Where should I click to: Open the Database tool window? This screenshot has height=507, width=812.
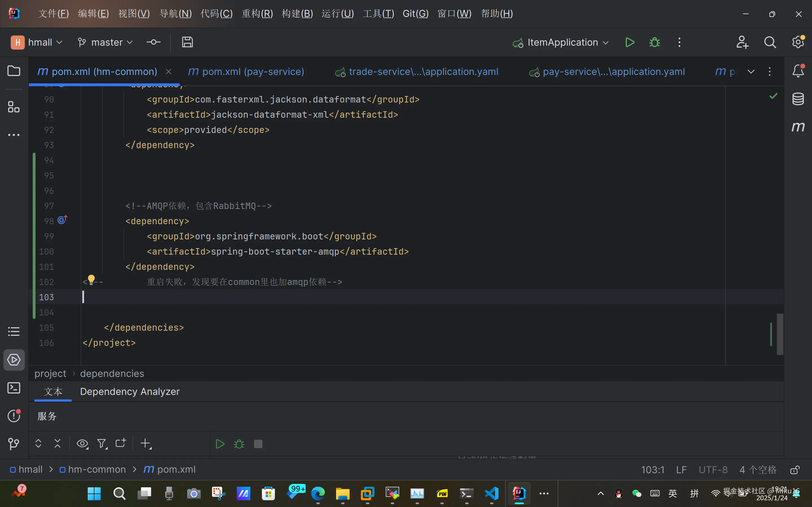tap(798, 99)
